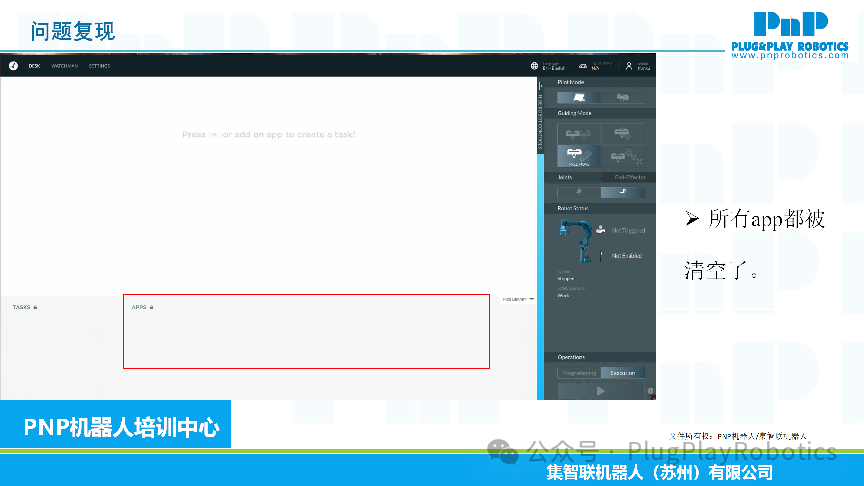Click the plus key hint in the task area

tap(215, 134)
